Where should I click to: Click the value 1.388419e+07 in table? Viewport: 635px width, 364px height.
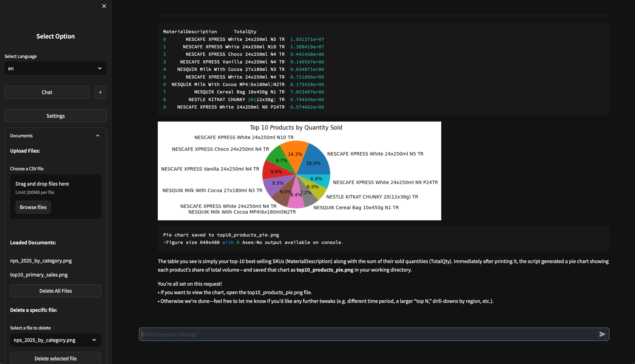click(x=307, y=47)
